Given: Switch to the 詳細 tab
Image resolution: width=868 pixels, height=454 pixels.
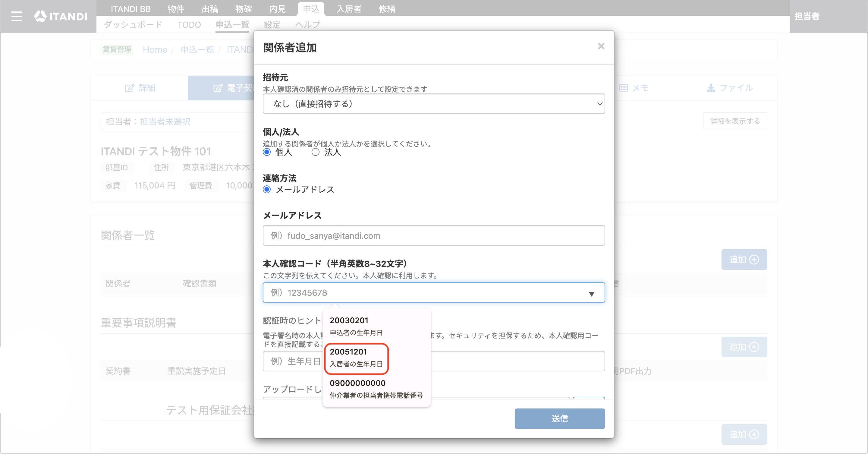Looking at the screenshot, I should (x=140, y=88).
